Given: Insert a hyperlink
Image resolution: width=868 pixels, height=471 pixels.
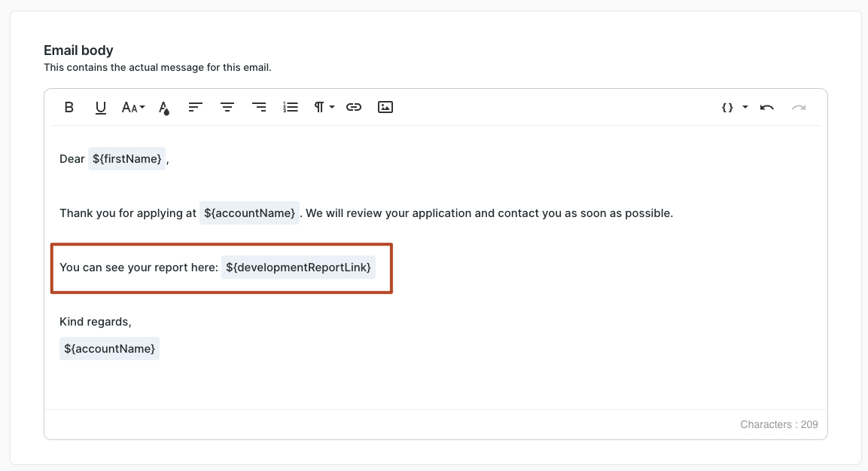Looking at the screenshot, I should pyautogui.click(x=354, y=107).
